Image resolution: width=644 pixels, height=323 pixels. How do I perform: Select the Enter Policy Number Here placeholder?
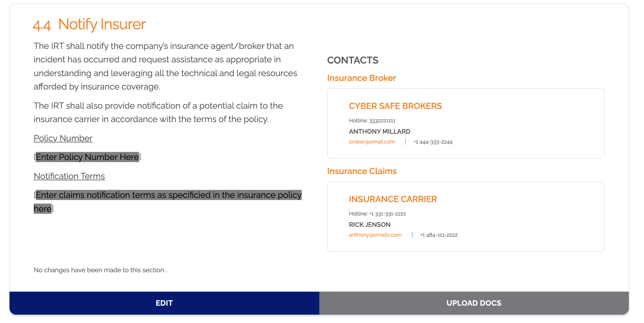[x=87, y=157]
